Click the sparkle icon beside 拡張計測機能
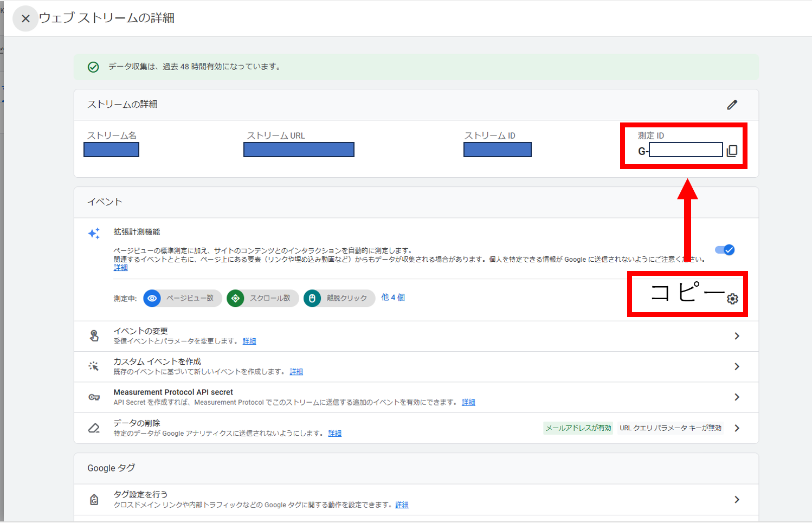The width and height of the screenshot is (812, 523). (x=94, y=234)
